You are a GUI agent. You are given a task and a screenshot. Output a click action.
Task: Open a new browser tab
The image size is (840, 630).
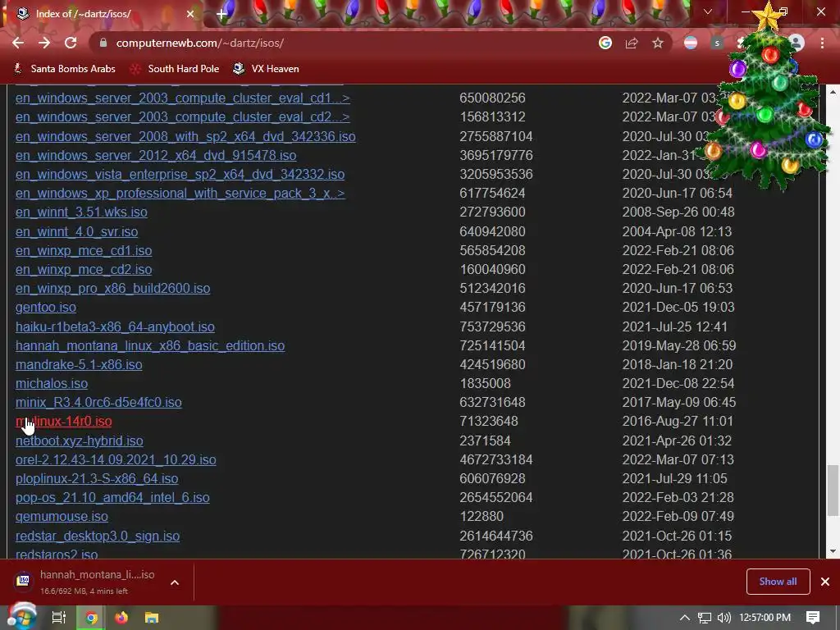[221, 14]
